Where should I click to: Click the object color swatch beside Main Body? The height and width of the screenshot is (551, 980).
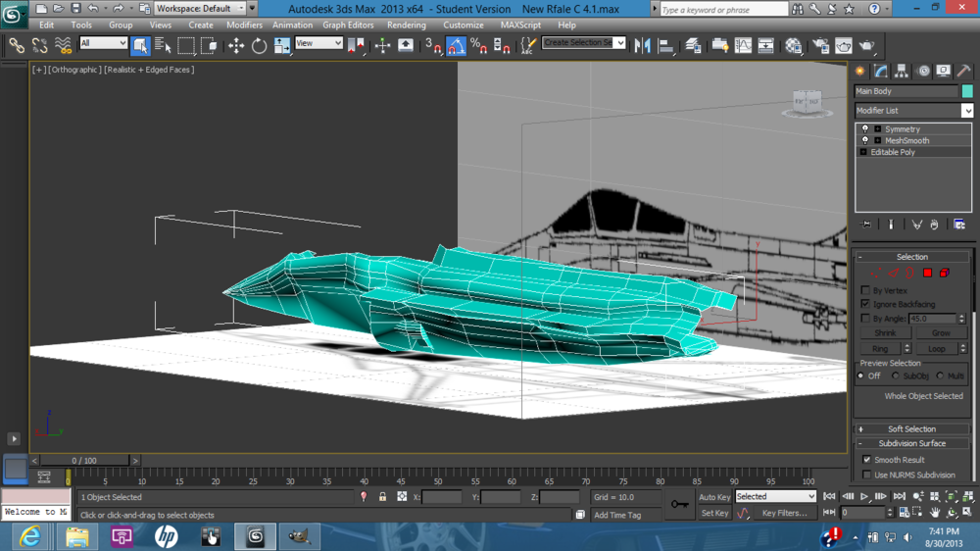pyautogui.click(x=967, y=91)
